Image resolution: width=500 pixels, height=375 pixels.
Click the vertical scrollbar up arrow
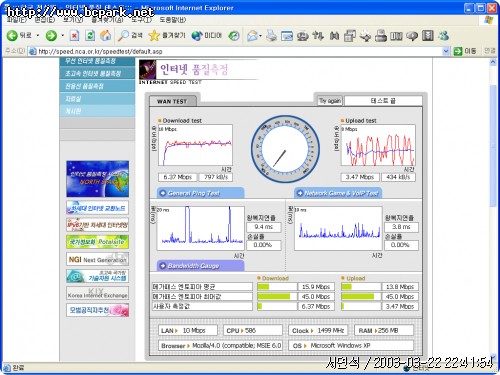point(493,62)
